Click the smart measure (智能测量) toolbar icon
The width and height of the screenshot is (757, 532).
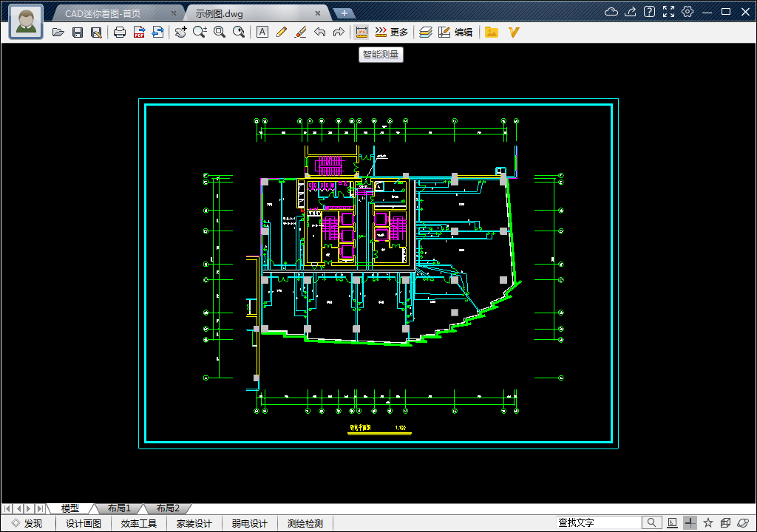[361, 32]
